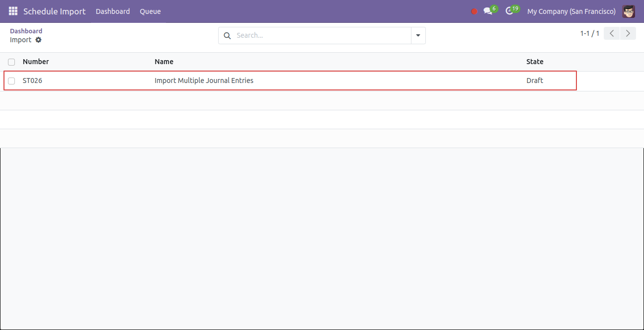Open the user avatar menu

(629, 11)
